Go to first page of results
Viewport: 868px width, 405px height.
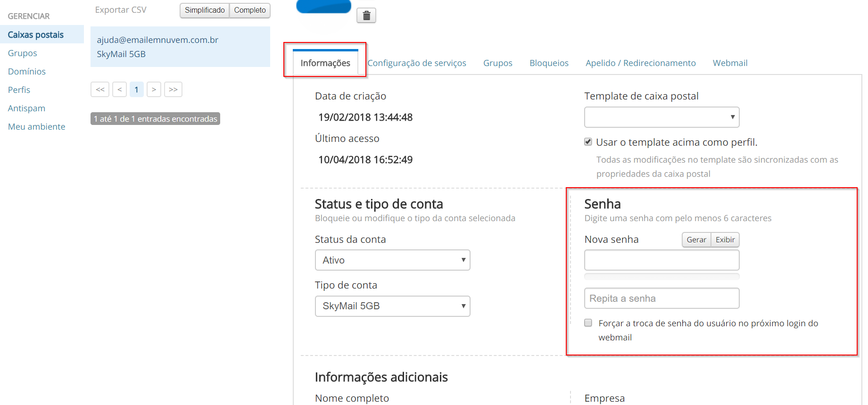click(x=100, y=90)
